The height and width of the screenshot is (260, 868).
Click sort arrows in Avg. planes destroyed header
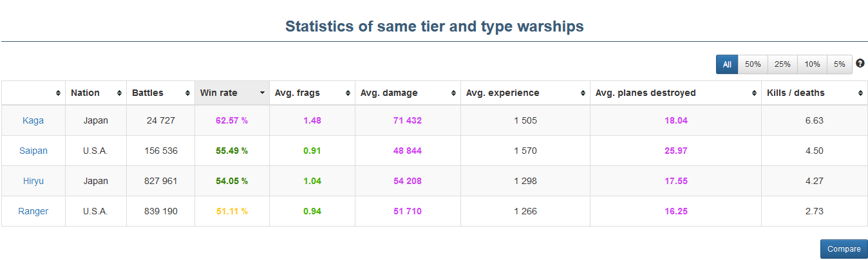[754, 93]
